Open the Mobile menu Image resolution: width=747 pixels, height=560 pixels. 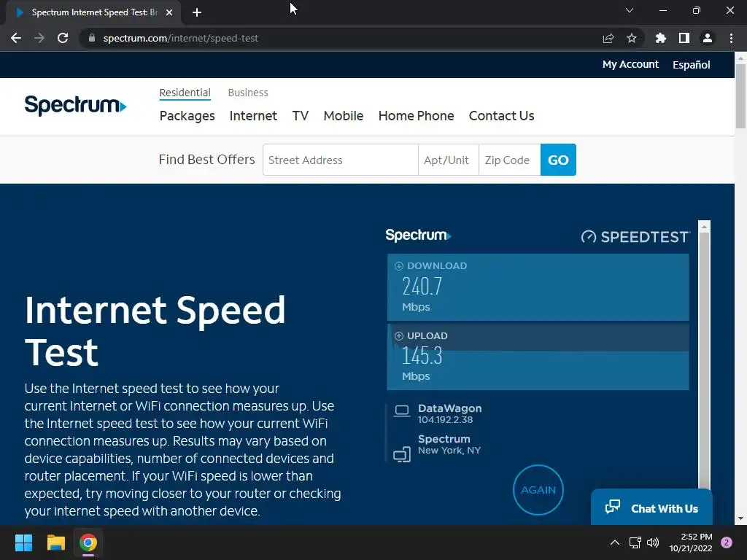tap(343, 116)
